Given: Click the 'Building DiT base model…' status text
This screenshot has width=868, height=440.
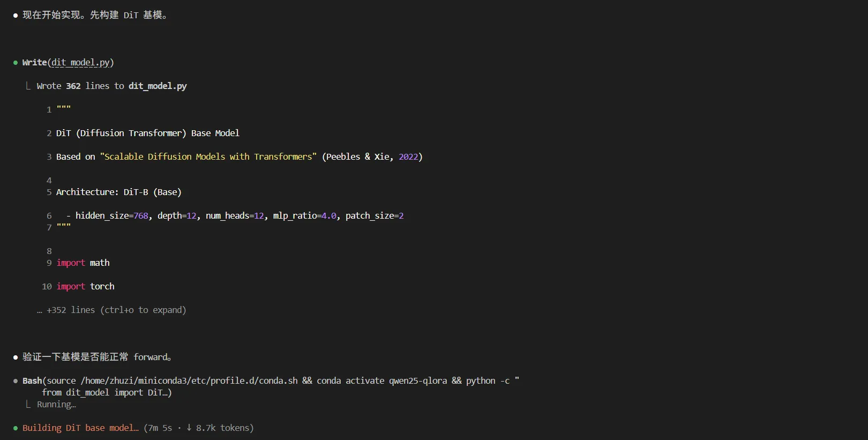Looking at the screenshot, I should (x=80, y=428).
